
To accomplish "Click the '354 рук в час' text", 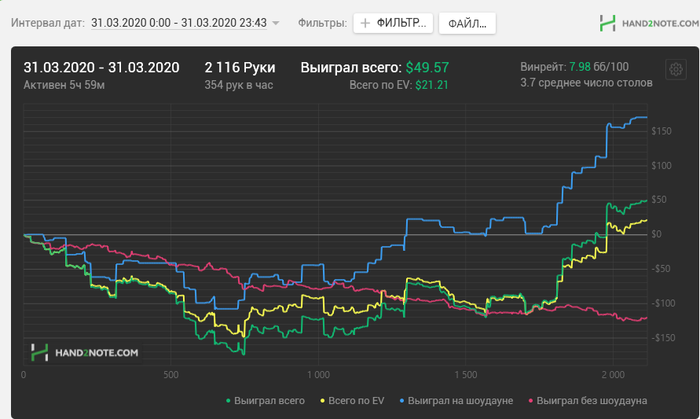I will [x=238, y=85].
